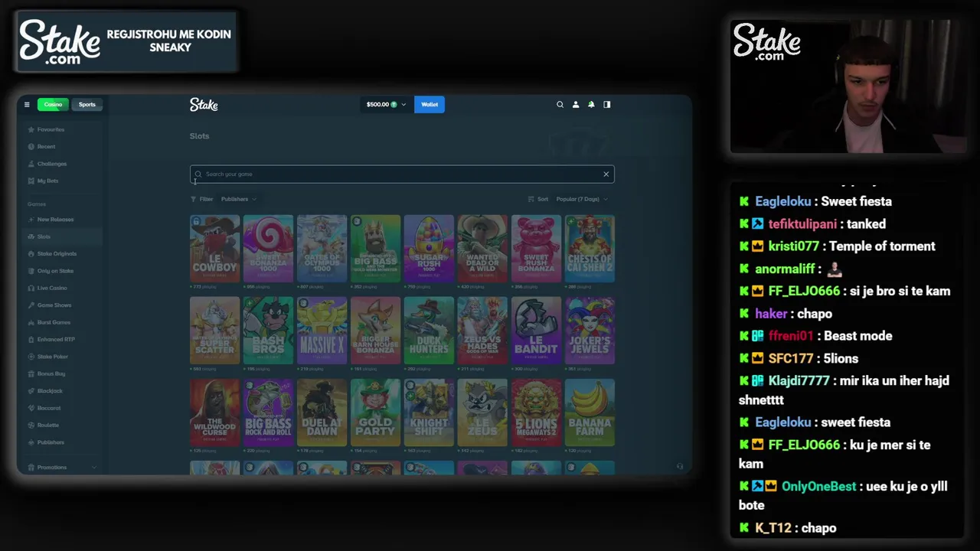Open Big Bass Rock and Roll game
980x551 pixels.
click(268, 412)
